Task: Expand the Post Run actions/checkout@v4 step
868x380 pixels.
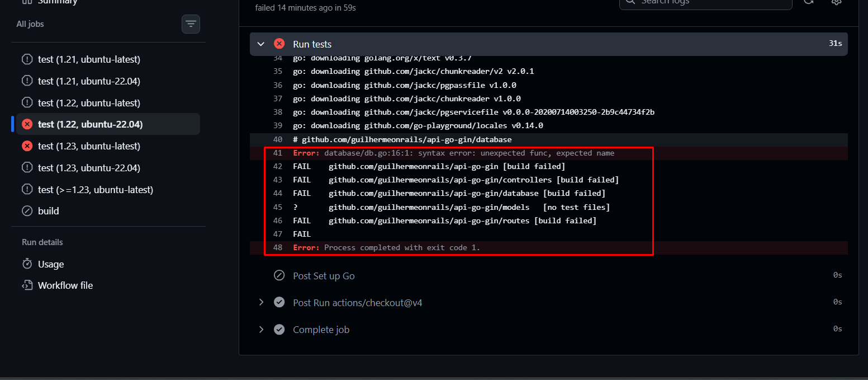Action: pos(260,303)
